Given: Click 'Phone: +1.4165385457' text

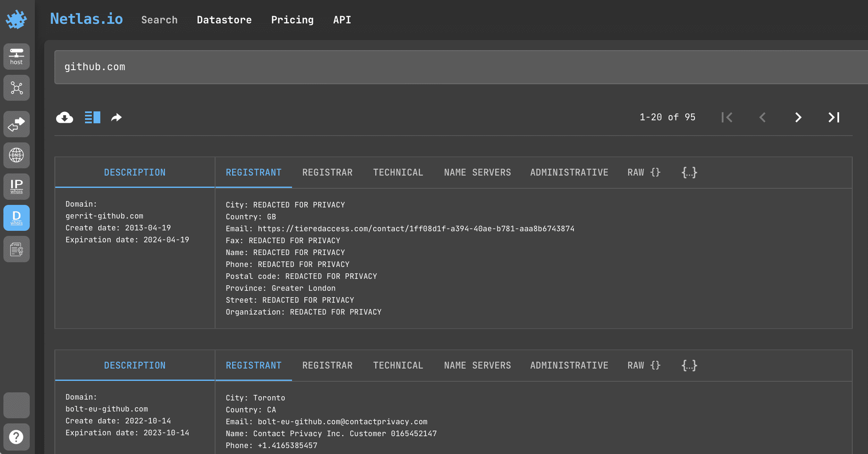Looking at the screenshot, I should 272,445.
